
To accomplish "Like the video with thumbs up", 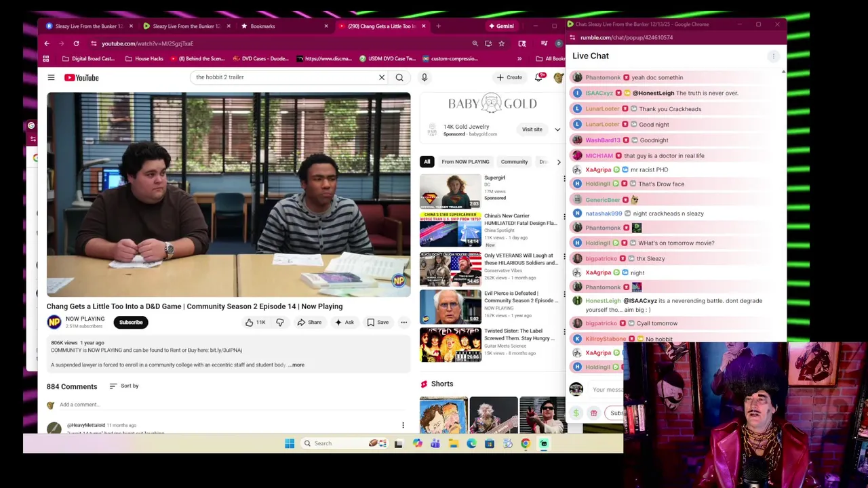I will coord(256,323).
